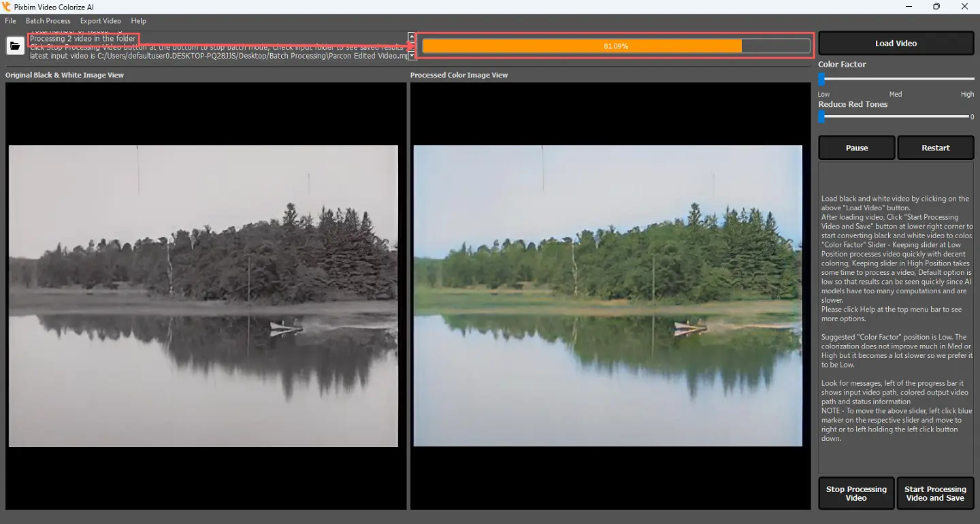Close the Pixbim Video Colorize AI window
This screenshot has width=980, height=524.
(x=965, y=7)
